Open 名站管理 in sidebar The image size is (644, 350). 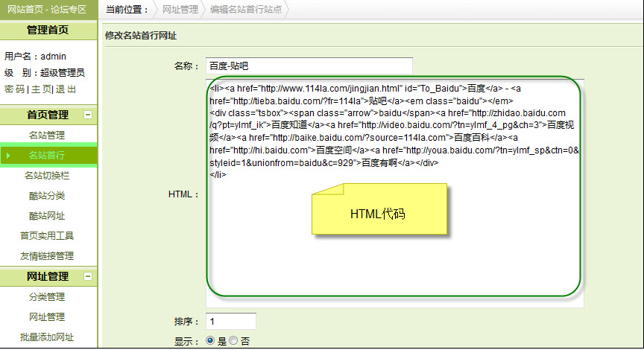click(x=47, y=135)
